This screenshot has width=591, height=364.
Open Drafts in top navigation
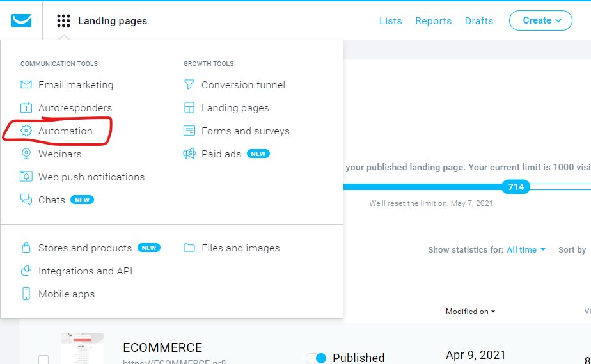[x=478, y=20]
